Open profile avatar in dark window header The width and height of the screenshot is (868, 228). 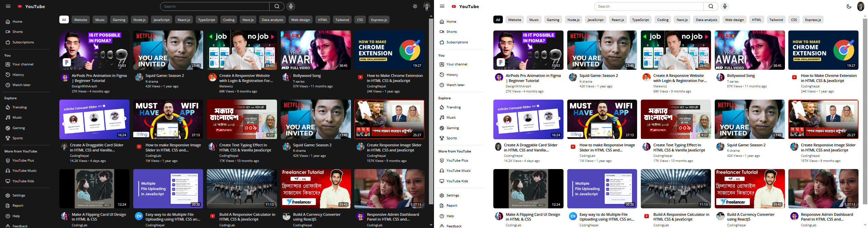pyautogui.click(x=427, y=6)
